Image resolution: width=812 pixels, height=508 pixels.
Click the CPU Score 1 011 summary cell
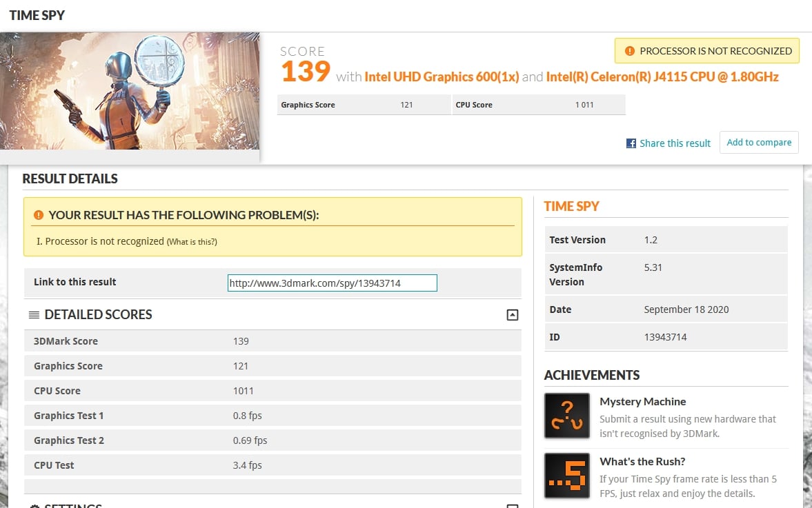[539, 105]
